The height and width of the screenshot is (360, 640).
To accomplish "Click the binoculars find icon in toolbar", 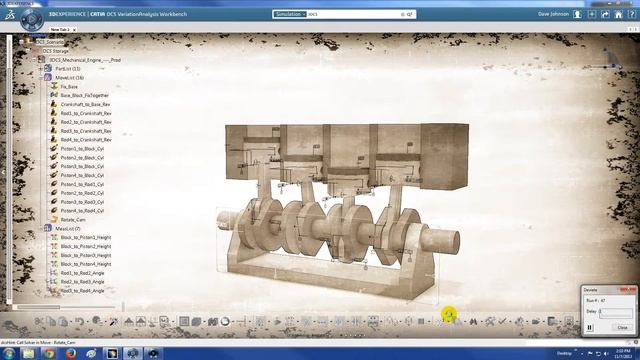I will (473, 322).
